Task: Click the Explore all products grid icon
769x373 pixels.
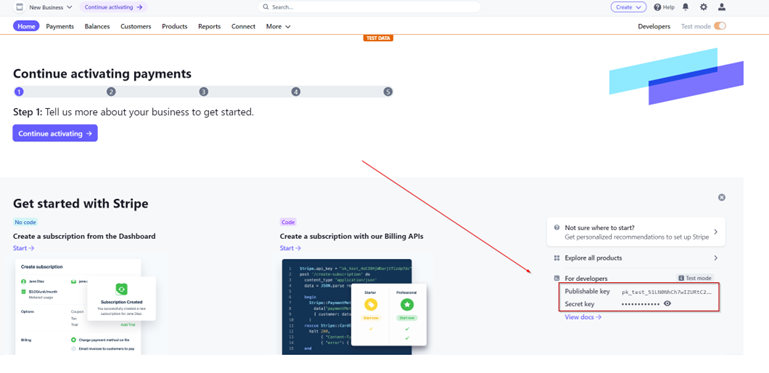Action: coord(557,258)
